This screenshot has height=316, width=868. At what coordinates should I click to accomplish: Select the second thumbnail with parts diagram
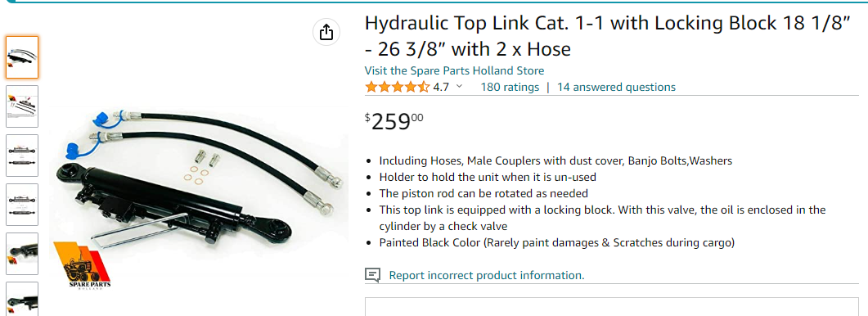coord(22,106)
